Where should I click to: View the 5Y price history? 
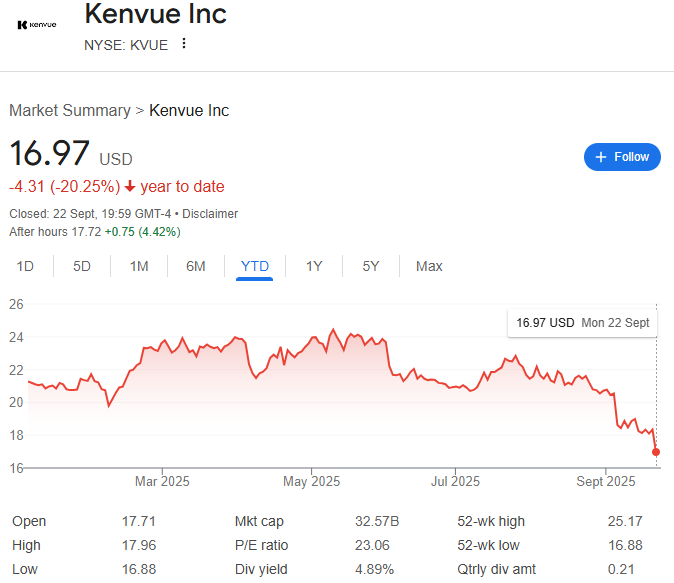[x=371, y=266]
